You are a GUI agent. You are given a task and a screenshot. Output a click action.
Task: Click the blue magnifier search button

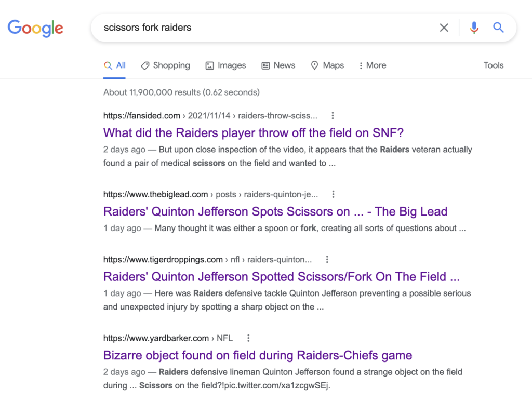498,28
